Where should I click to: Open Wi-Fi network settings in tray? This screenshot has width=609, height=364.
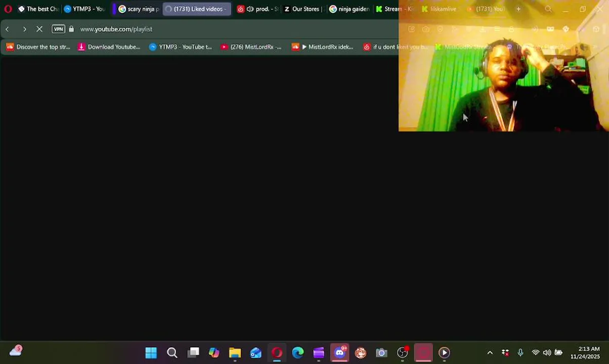[x=536, y=353]
